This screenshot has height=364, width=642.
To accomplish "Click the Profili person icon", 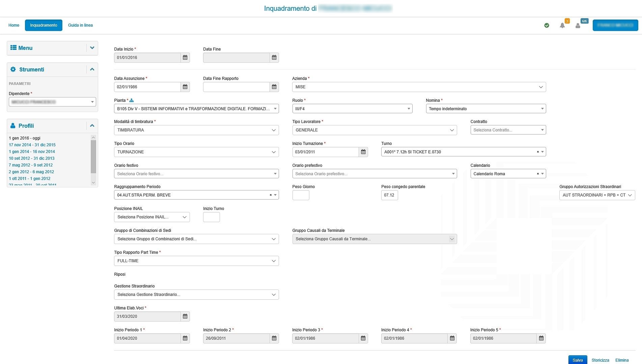I will [x=13, y=126].
